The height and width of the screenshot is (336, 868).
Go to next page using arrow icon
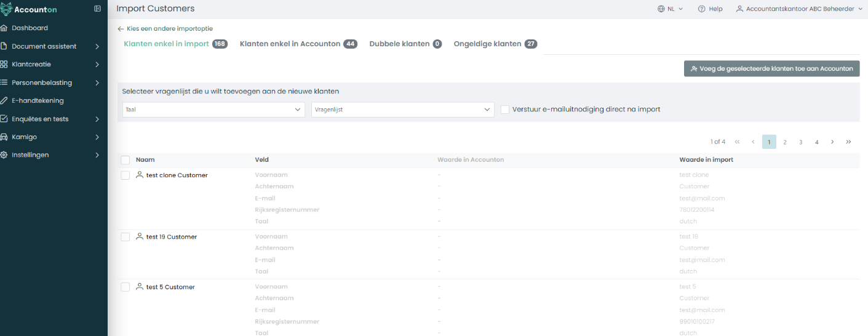click(832, 142)
